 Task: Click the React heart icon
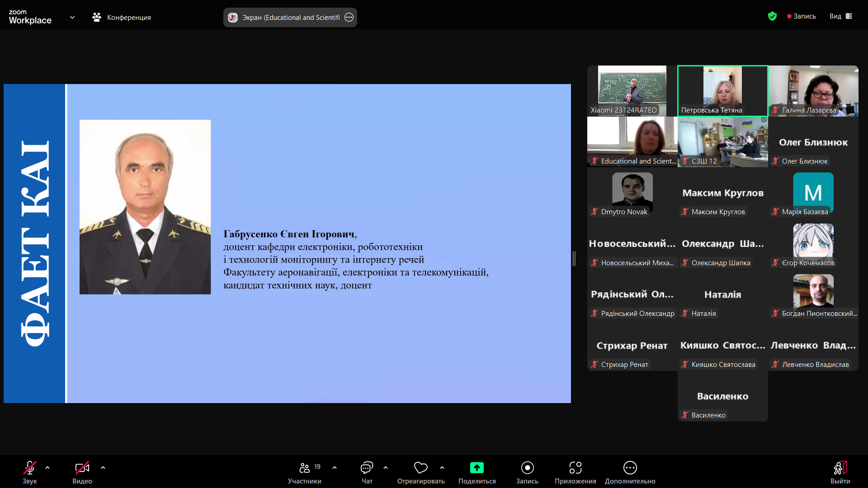pos(420,468)
